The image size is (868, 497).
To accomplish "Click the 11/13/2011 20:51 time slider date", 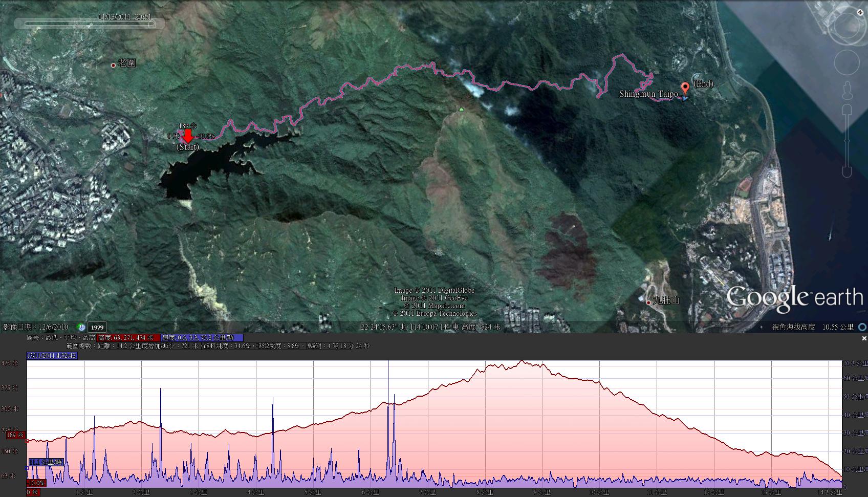I will click(x=125, y=16).
